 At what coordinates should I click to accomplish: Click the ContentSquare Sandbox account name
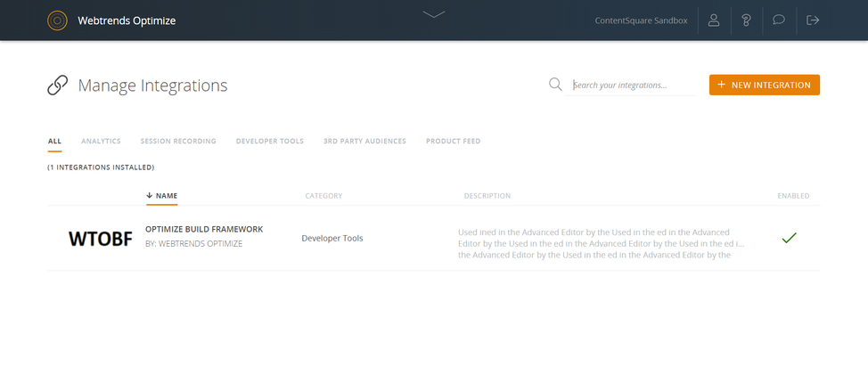click(x=641, y=21)
